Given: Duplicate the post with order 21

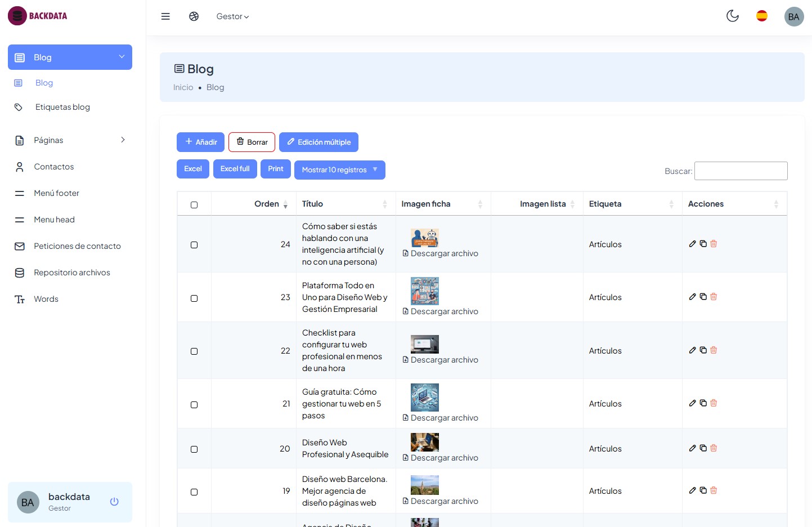Looking at the screenshot, I should (703, 403).
